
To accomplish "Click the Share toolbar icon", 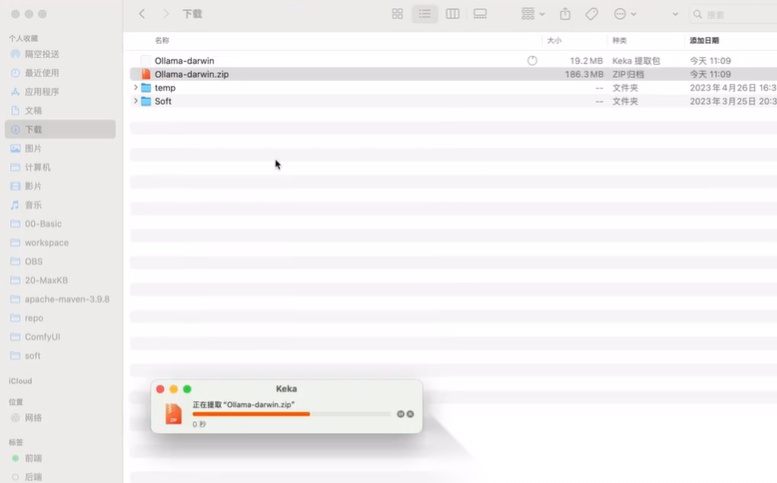I will (565, 14).
